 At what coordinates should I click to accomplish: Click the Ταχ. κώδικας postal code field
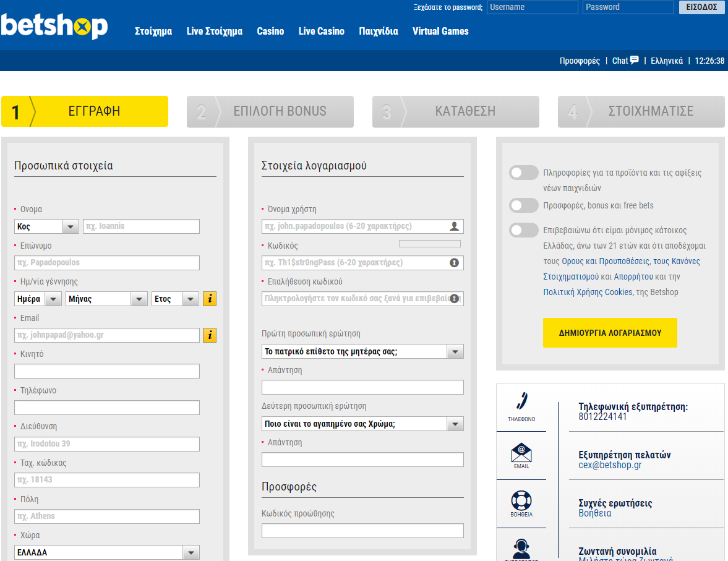click(x=107, y=480)
